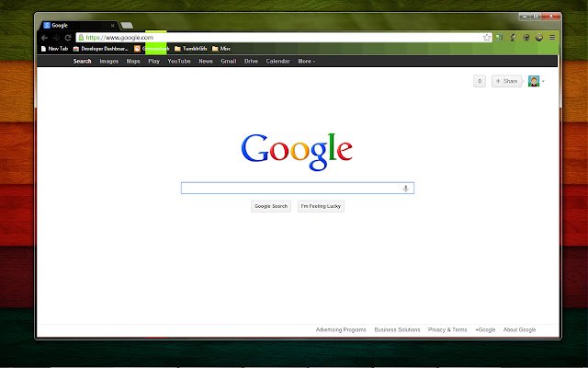Click the microphone voice search icon
This screenshot has height=368, width=588.
click(x=405, y=188)
